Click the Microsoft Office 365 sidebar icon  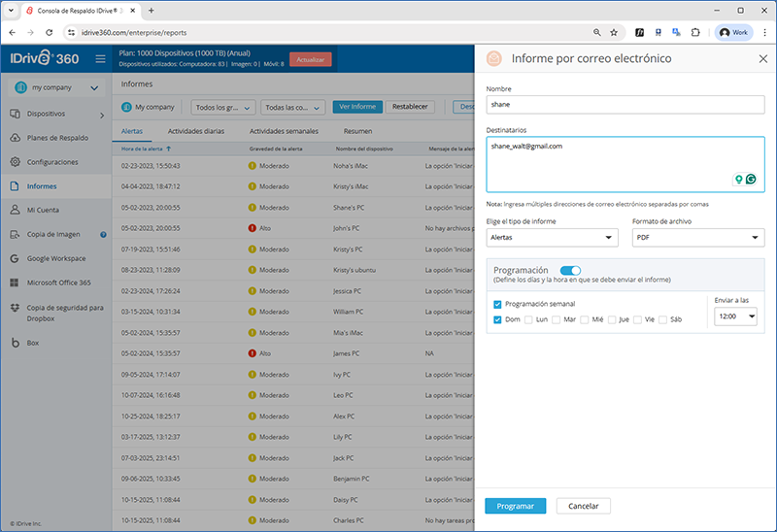pos(16,283)
